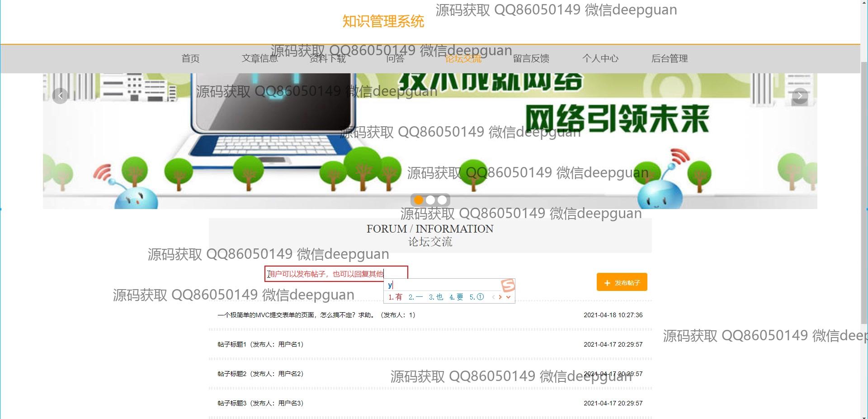Screen dimensions: 868x419
Task: Click the page vertical scrollbar thumb
Action: [x=864, y=192]
